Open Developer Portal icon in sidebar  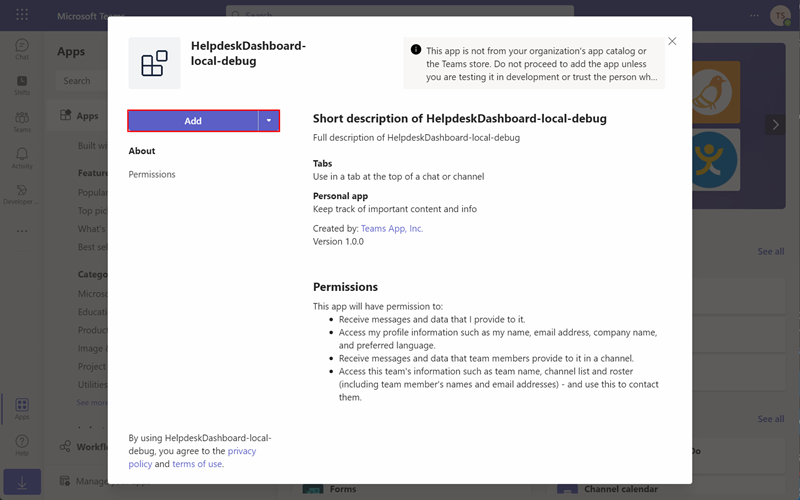tap(21, 194)
